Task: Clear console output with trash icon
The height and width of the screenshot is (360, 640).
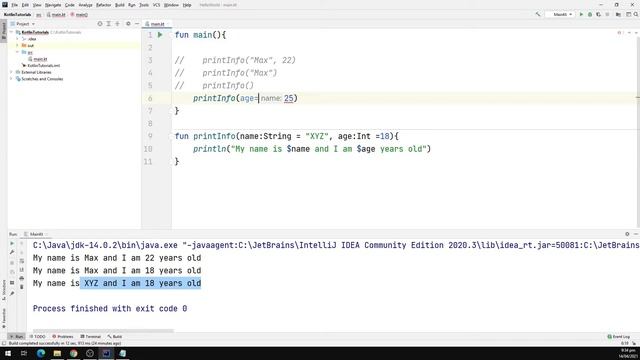Action: pos(22,287)
